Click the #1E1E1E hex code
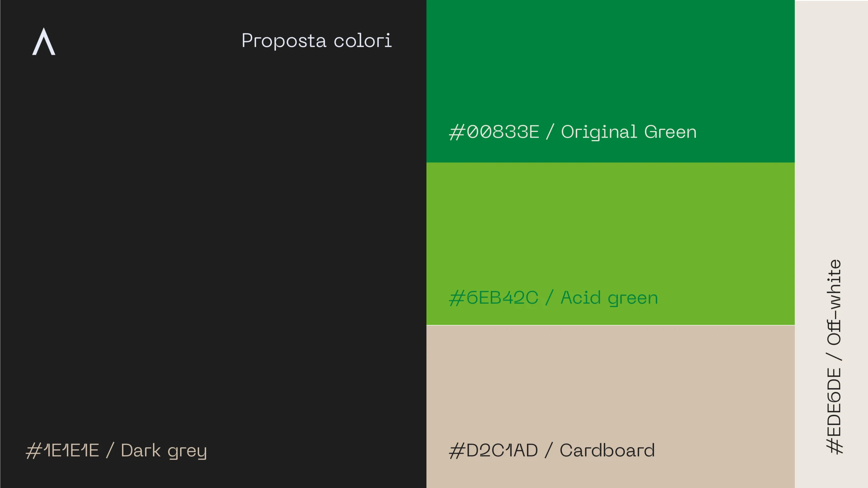Viewport: 868px width, 488px height. [62, 451]
